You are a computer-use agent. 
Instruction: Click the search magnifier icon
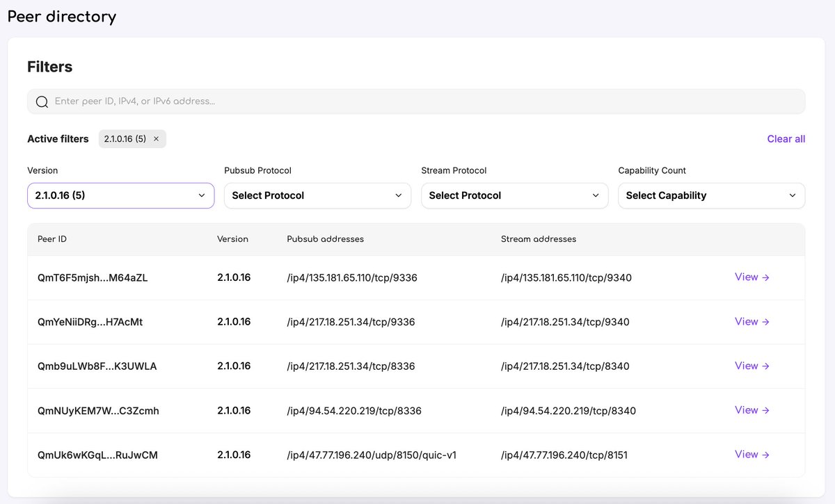coord(41,101)
